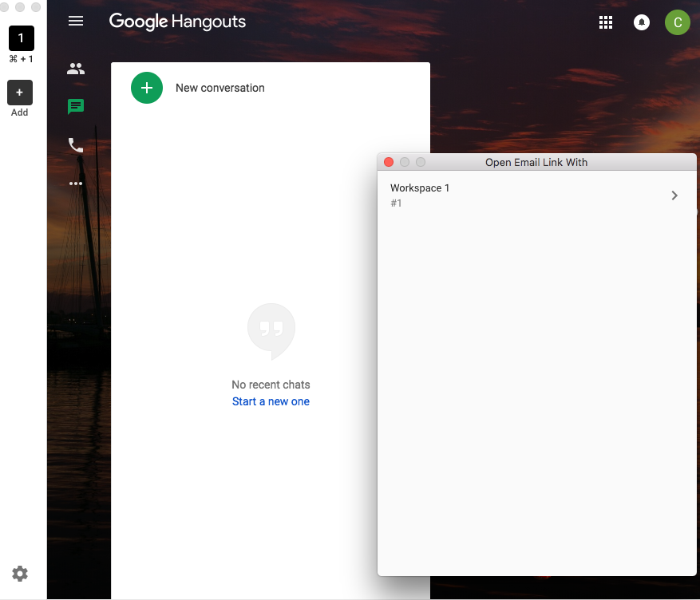Open the Google apps grid icon
Viewport: 700px width, 600px height.
(x=606, y=22)
